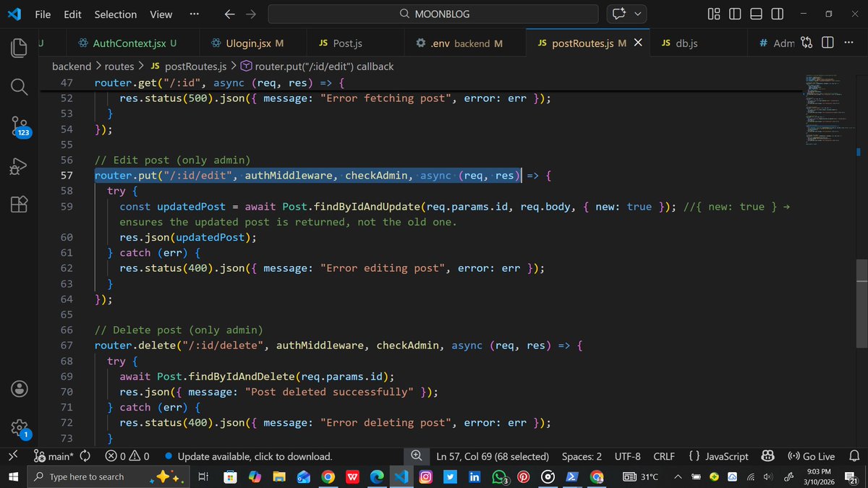
Task: Open the editor More Actions ellipsis
Action: 850,43
